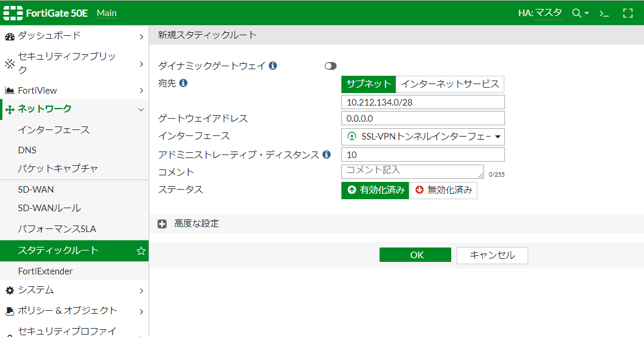Click the SSL-VPN interface icon in dropdown
This screenshot has width=644, height=337.
pyautogui.click(x=352, y=136)
